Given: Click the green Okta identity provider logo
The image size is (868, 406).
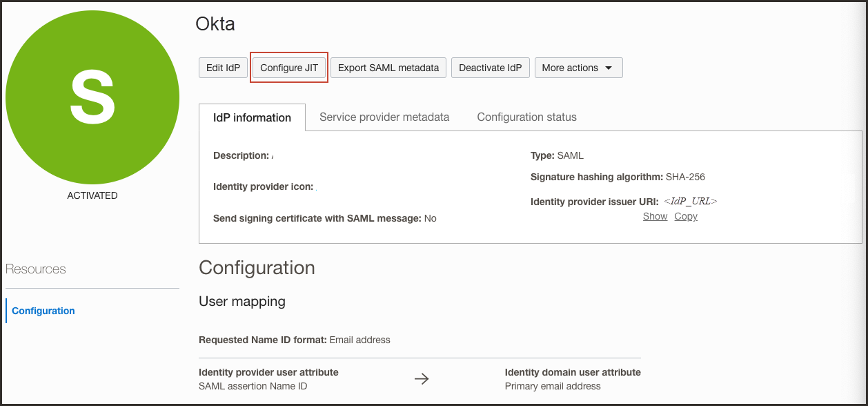Looking at the screenshot, I should (92, 97).
